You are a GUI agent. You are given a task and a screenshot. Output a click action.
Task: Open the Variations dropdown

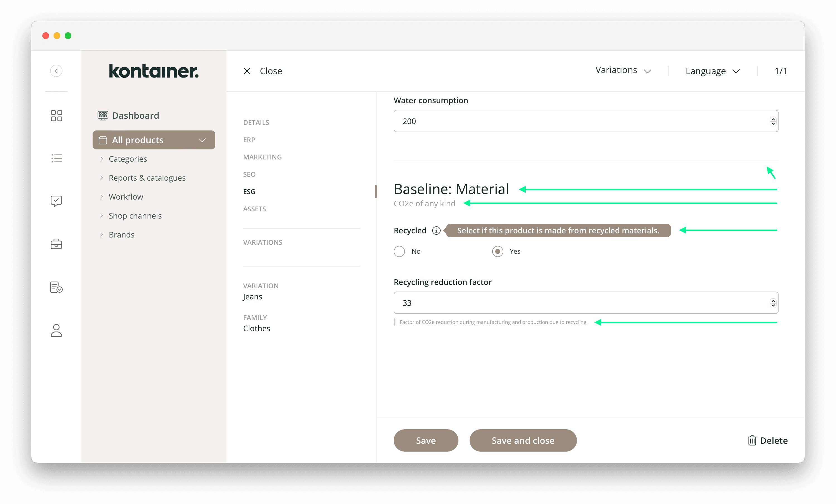pyautogui.click(x=623, y=70)
